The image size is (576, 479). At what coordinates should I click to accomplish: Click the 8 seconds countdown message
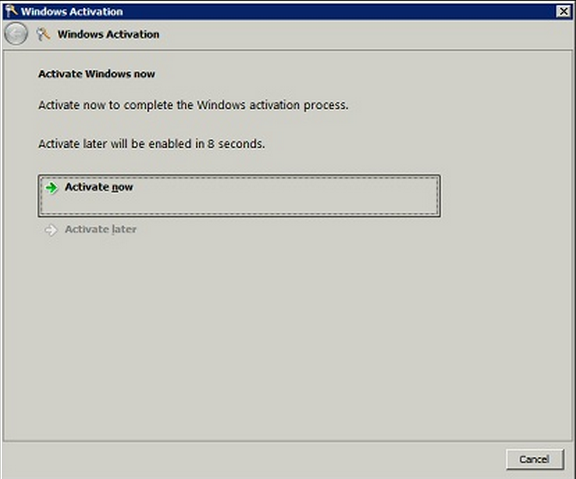[151, 144]
